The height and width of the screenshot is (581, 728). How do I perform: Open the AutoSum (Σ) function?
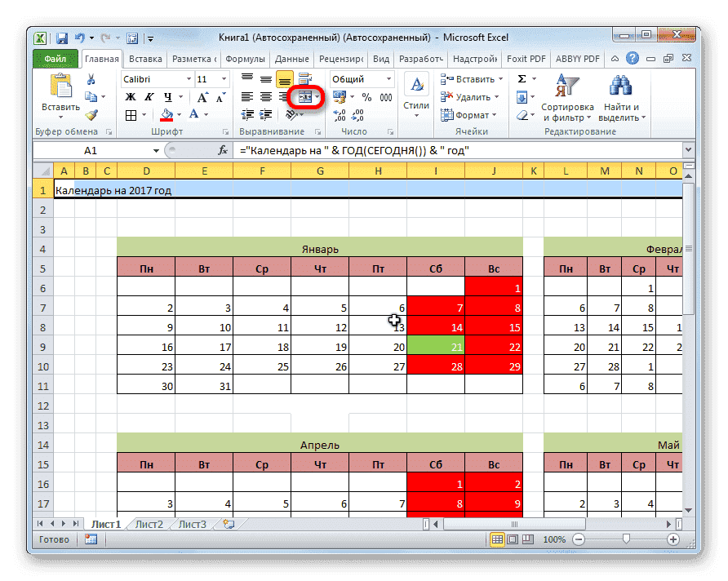coord(522,79)
